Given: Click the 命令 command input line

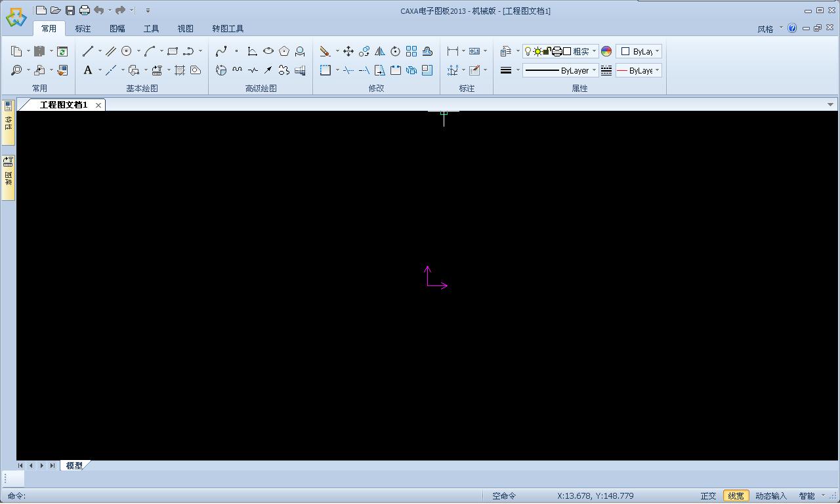Looking at the screenshot, I should [x=243, y=496].
